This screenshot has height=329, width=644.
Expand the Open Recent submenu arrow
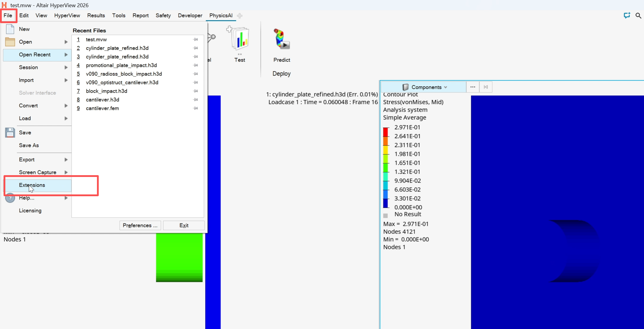point(66,55)
